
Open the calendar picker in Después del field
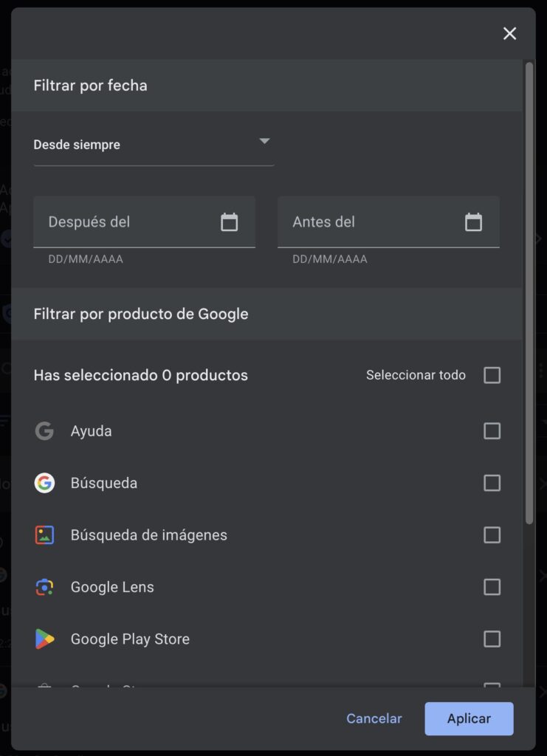229,222
